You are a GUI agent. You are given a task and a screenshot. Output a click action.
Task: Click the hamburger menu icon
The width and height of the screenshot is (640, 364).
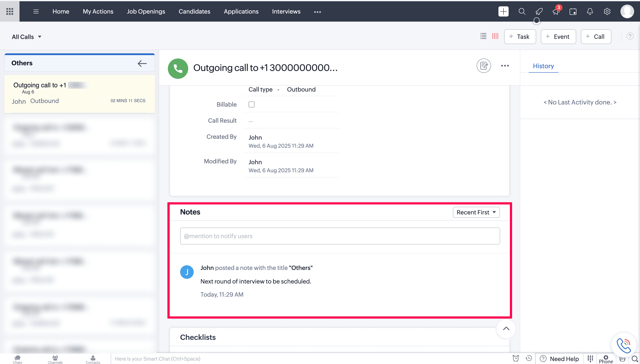pos(36,11)
